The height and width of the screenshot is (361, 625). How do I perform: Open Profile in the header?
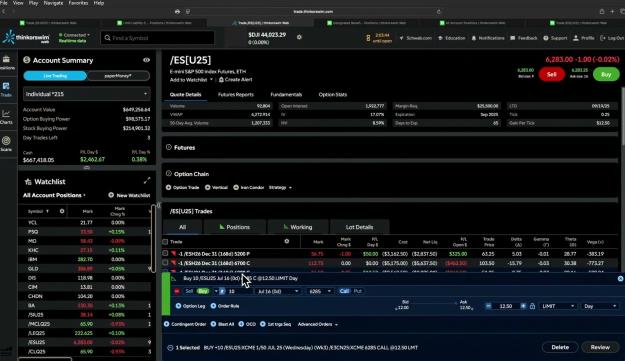point(584,38)
